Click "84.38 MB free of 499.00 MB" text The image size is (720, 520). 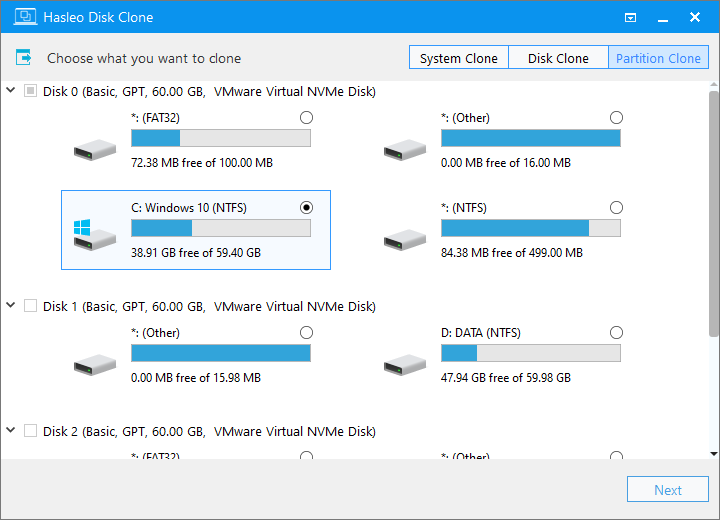(512, 253)
